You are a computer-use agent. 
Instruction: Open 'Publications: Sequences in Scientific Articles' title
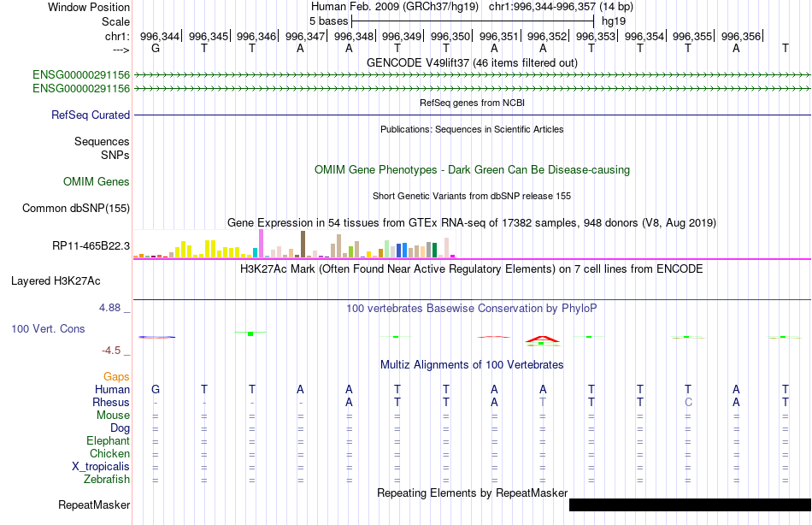472,129
